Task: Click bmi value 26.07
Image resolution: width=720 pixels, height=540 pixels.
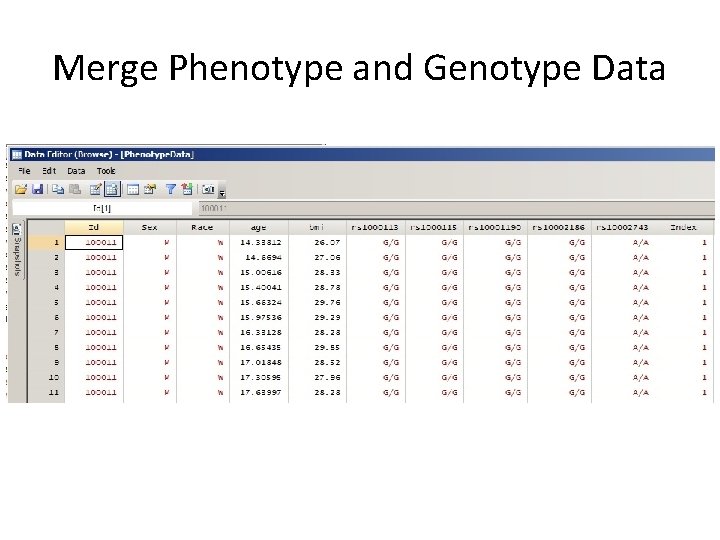Action: coord(327,242)
